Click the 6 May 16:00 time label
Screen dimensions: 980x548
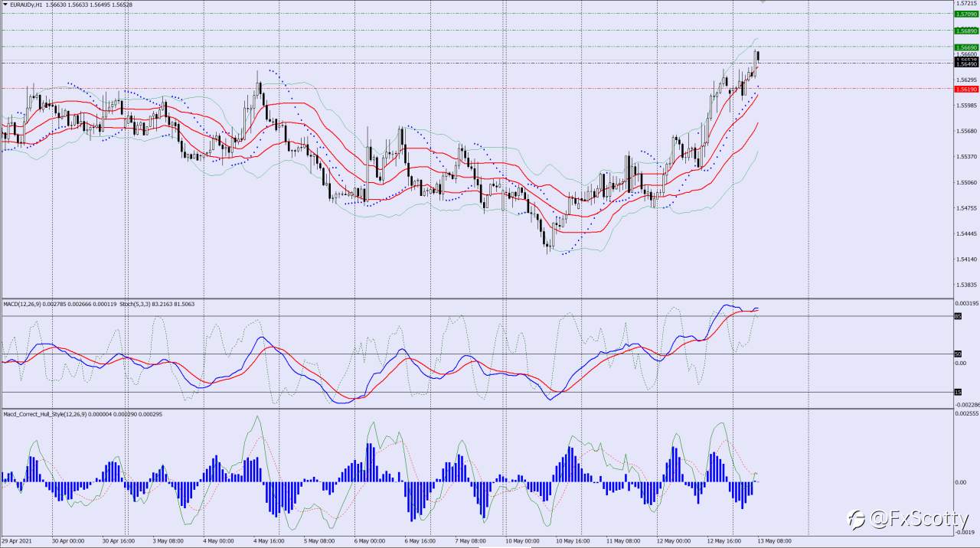click(420, 540)
